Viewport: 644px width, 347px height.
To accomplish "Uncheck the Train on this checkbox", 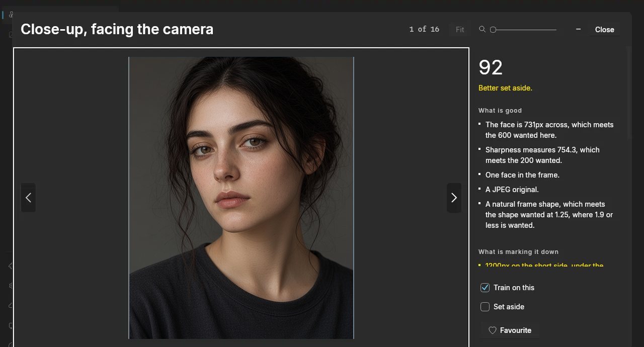I will coord(485,288).
